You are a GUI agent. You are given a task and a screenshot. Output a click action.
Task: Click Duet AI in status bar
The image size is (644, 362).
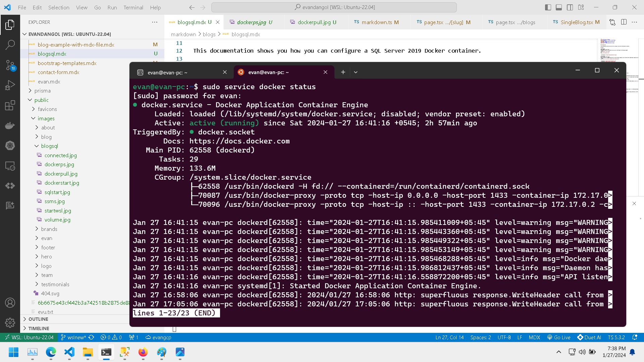(x=589, y=338)
